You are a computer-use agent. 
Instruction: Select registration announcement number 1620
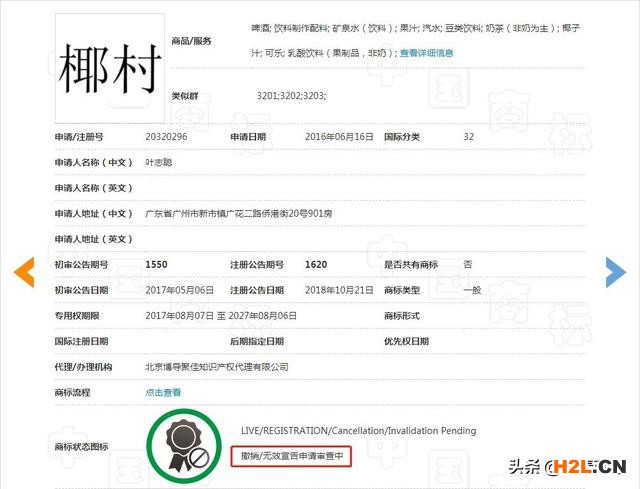pyautogui.click(x=316, y=265)
